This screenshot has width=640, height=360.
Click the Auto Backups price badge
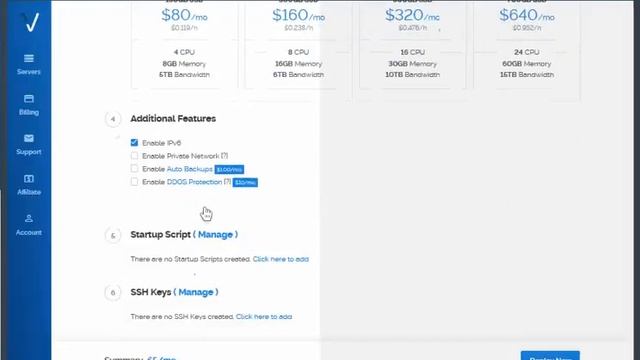coord(229,169)
